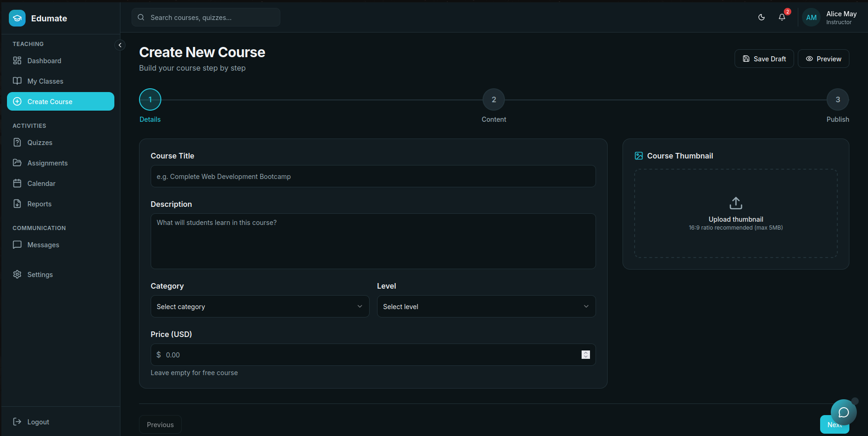
Task: Focus the Price (USD) input
Action: point(373,355)
